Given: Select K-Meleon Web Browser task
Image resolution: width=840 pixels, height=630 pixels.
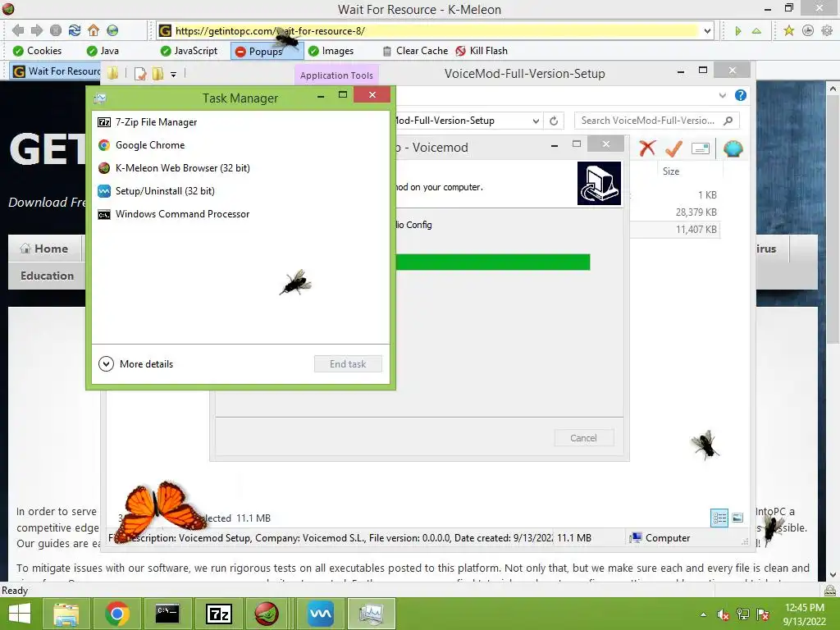Looking at the screenshot, I should (240, 168).
